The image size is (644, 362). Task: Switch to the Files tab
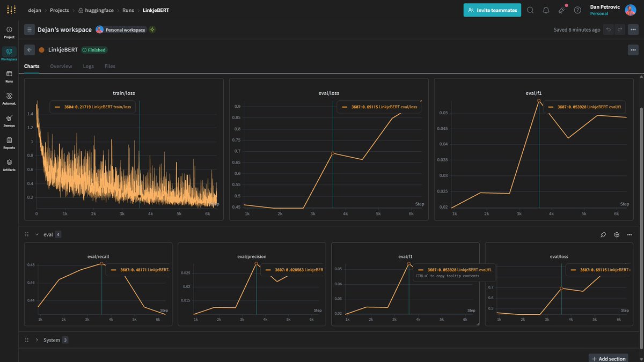coord(110,67)
